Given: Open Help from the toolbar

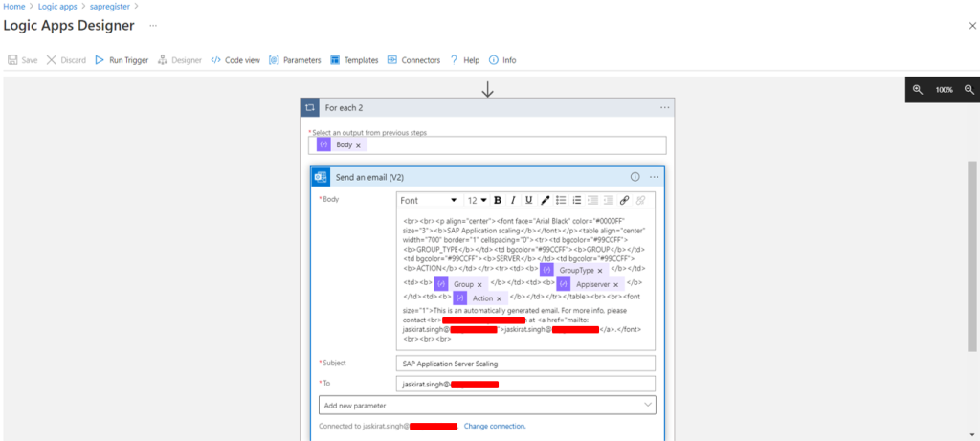Looking at the screenshot, I should [x=465, y=60].
